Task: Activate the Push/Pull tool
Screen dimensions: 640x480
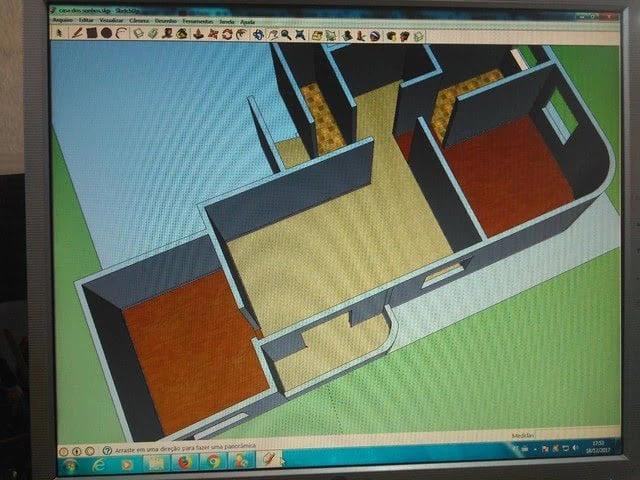Action: (x=198, y=34)
